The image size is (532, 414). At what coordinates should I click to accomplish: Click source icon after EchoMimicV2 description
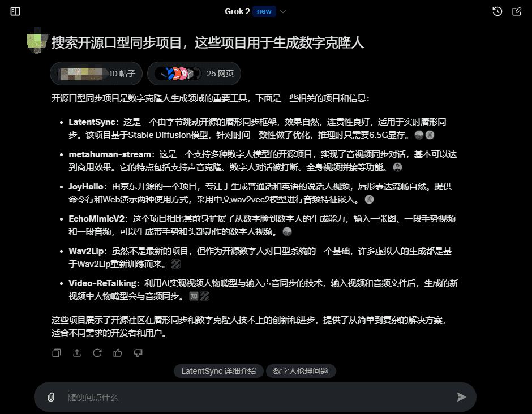pos(287,231)
